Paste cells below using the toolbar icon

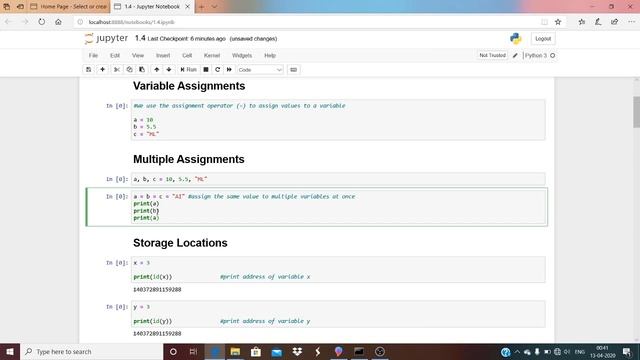coord(142,70)
